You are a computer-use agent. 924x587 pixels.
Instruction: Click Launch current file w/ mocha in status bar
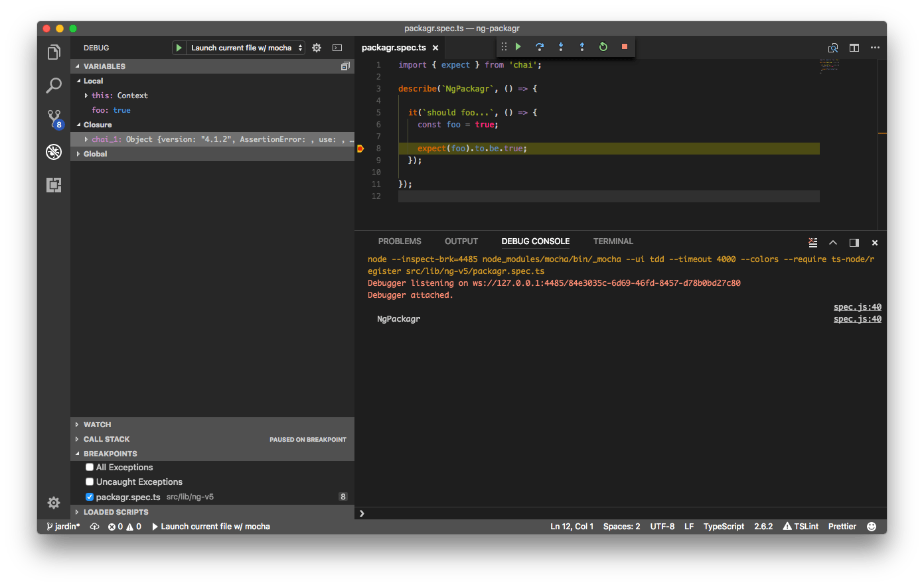click(211, 527)
